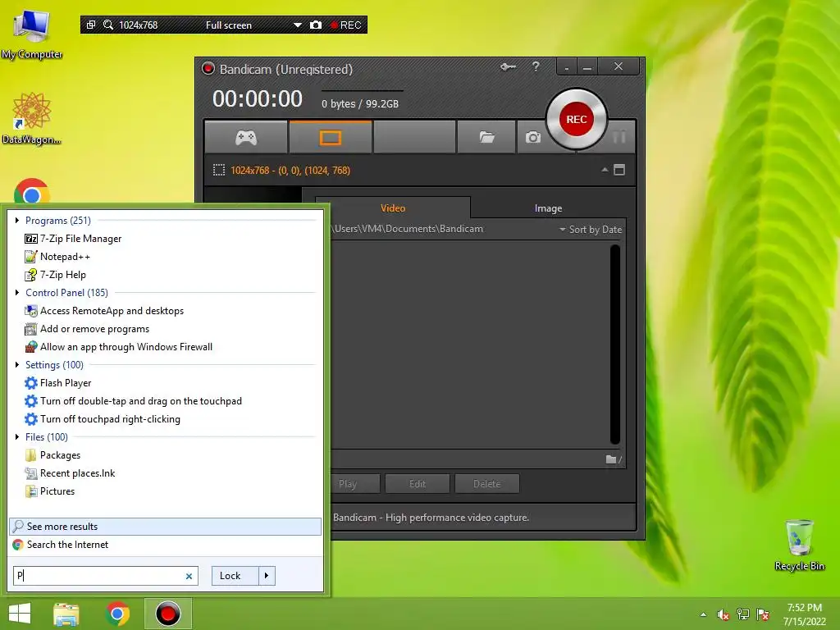Click the muted volume tray icon
Image resolution: width=840 pixels, height=630 pixels.
point(724,614)
